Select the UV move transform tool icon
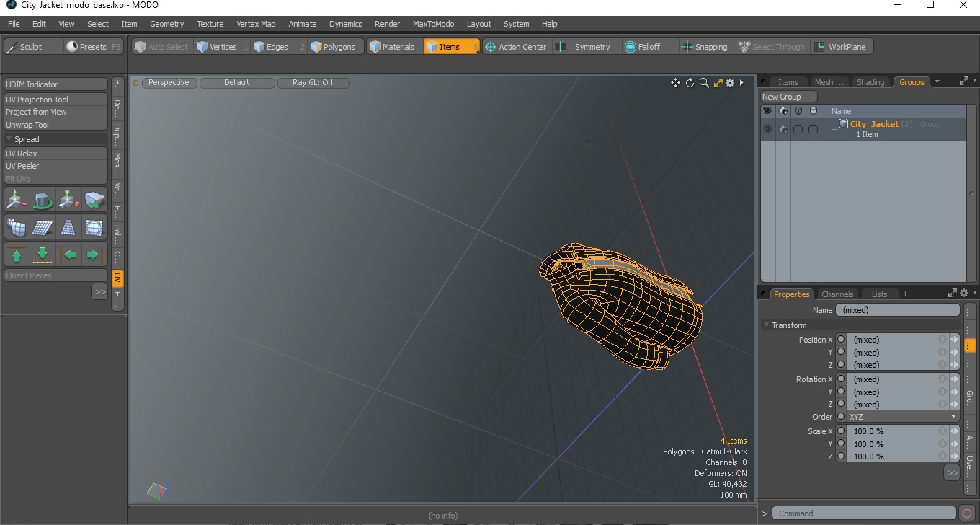 click(x=17, y=200)
